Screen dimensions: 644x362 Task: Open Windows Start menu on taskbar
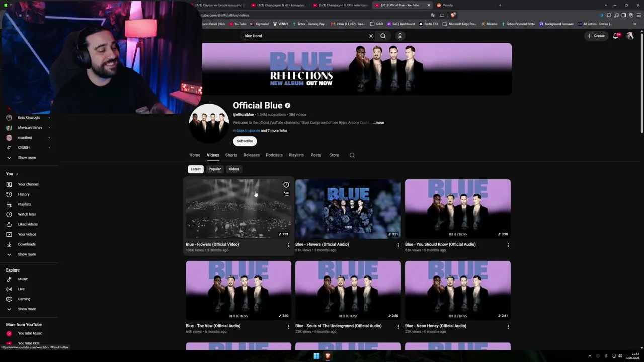point(316,356)
